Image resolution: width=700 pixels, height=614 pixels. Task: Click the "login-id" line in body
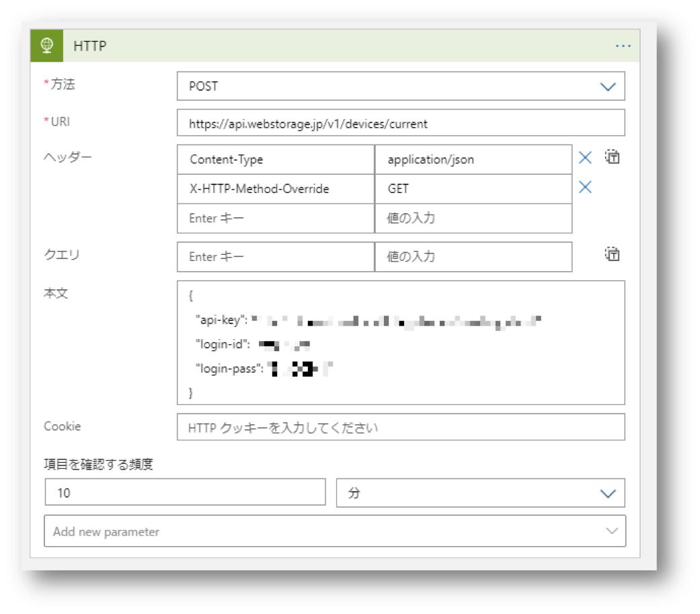(252, 344)
